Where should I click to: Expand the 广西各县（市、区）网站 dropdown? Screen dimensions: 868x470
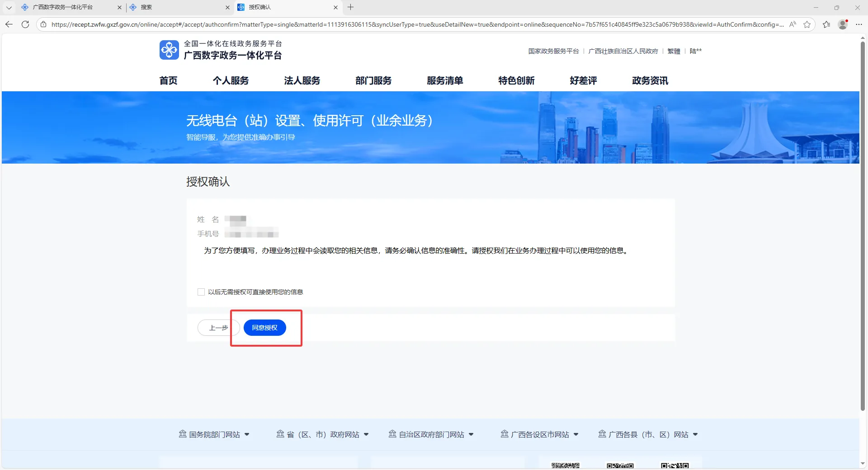[695, 434]
